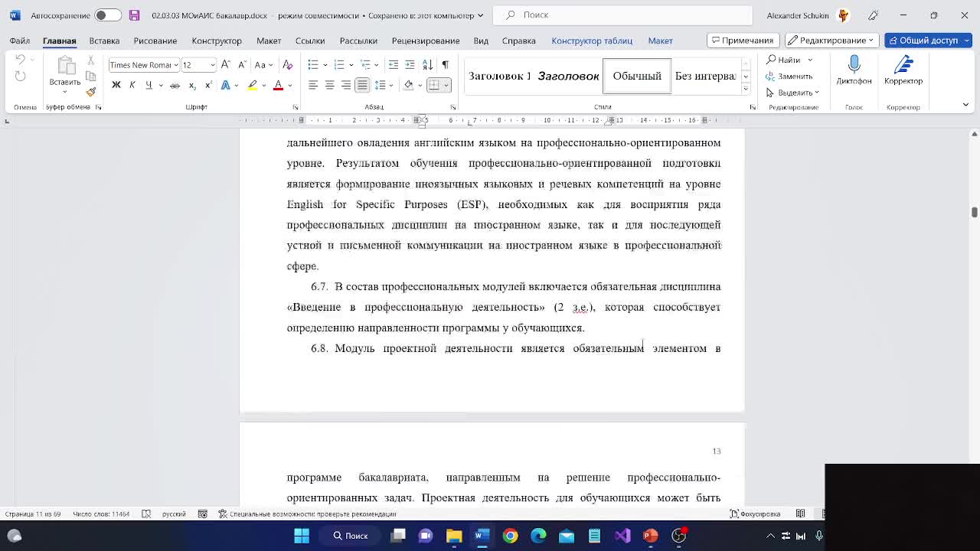Switch to Рисование tab

(155, 41)
